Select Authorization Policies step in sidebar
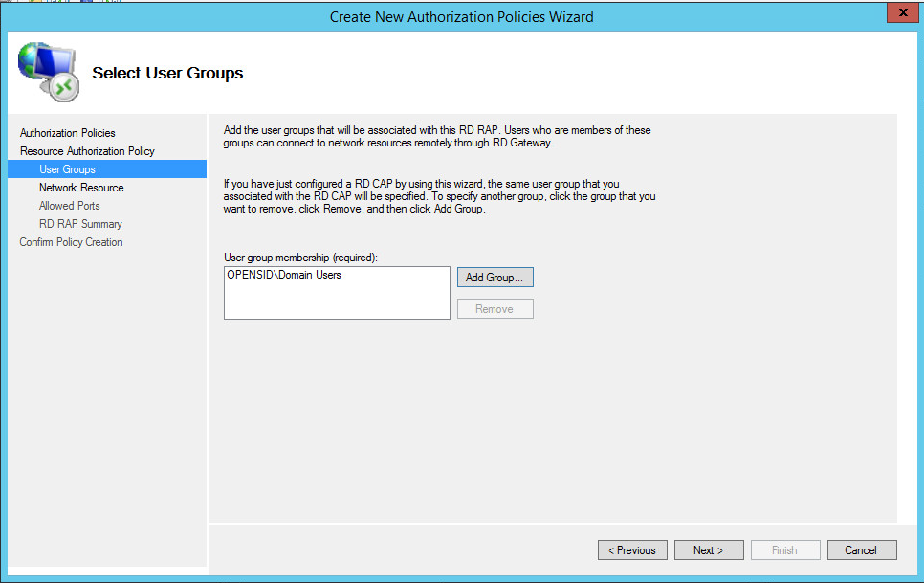The width and height of the screenshot is (924, 583). click(x=67, y=133)
